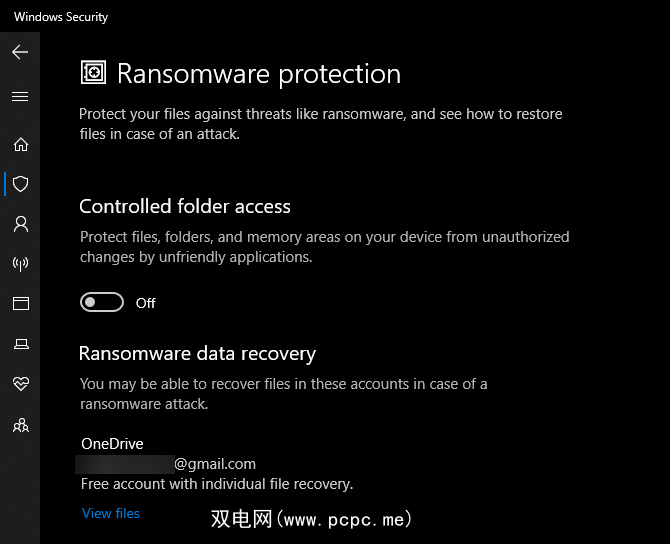Open the hamburger navigation menu

click(x=20, y=97)
